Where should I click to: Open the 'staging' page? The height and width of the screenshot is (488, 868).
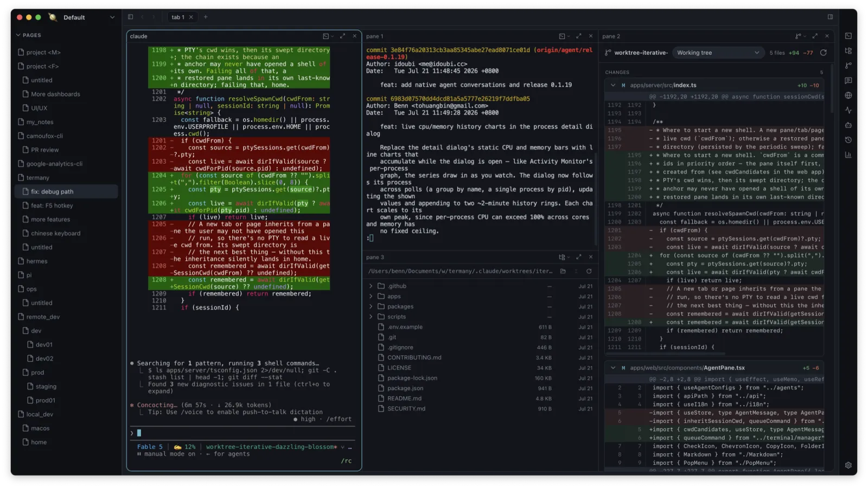(66, 387)
